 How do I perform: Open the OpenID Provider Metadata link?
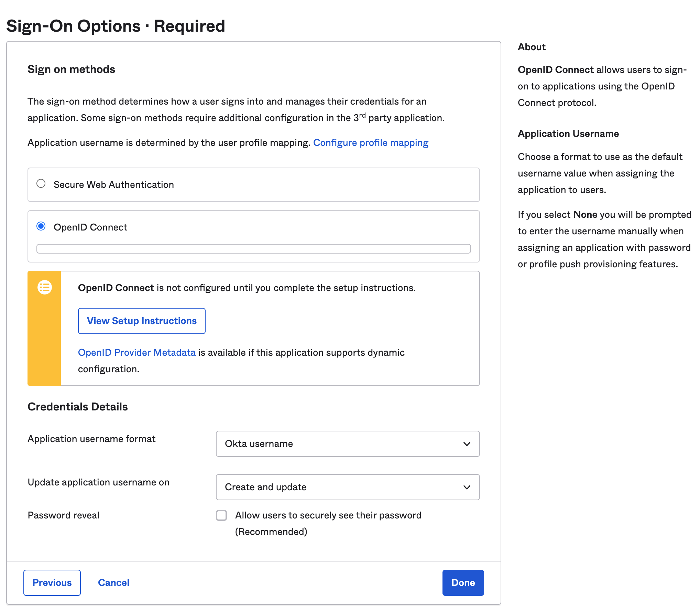click(x=136, y=352)
